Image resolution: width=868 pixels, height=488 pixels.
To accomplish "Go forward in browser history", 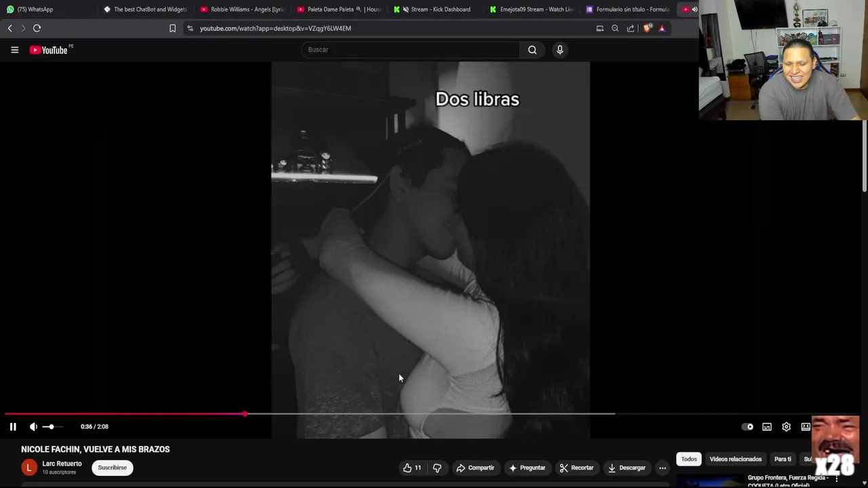I will (22, 28).
